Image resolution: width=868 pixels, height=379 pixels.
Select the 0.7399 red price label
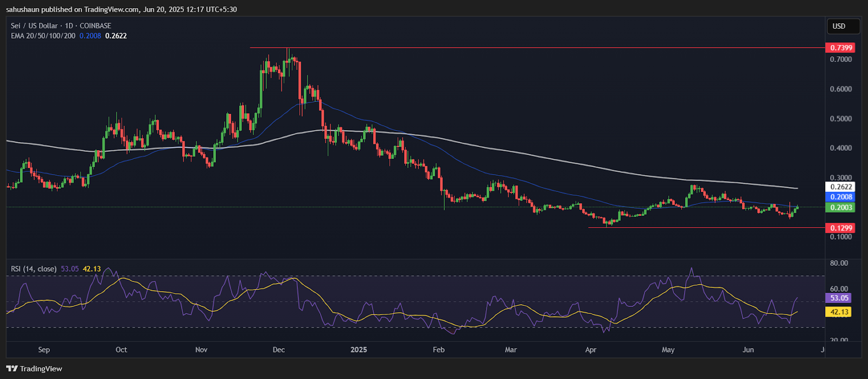coord(841,48)
